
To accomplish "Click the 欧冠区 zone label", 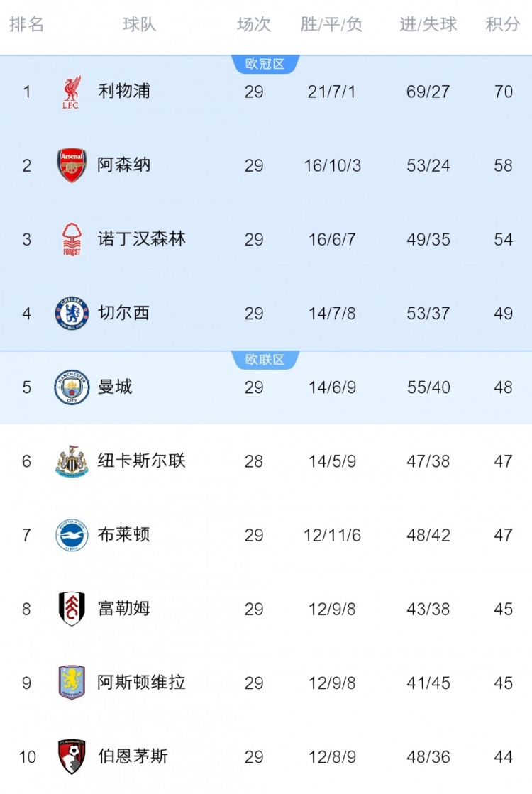I will coord(265,64).
